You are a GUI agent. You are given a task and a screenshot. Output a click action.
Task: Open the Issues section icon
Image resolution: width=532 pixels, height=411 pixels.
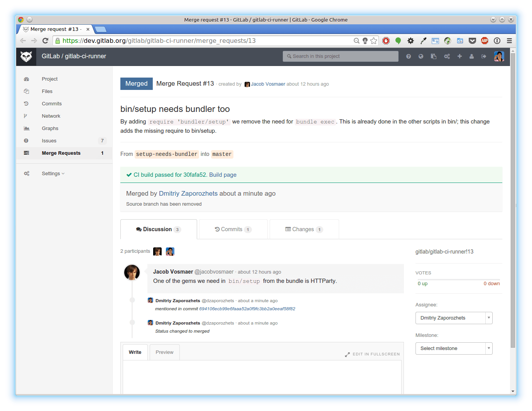click(x=26, y=140)
